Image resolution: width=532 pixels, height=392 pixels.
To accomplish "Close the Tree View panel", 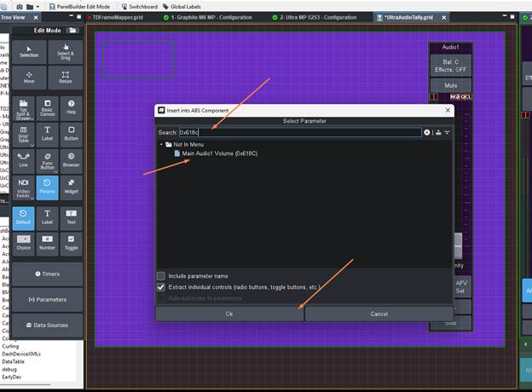I will coord(36,17).
